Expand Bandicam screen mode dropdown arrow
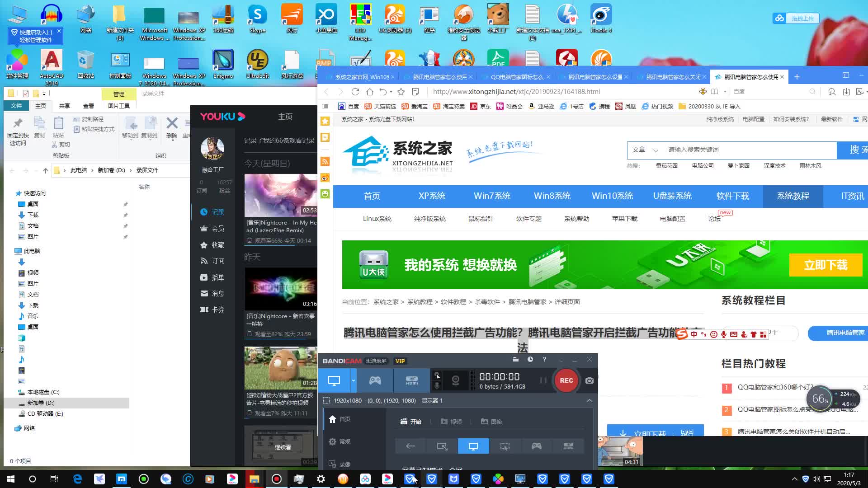868x488 pixels. point(354,380)
